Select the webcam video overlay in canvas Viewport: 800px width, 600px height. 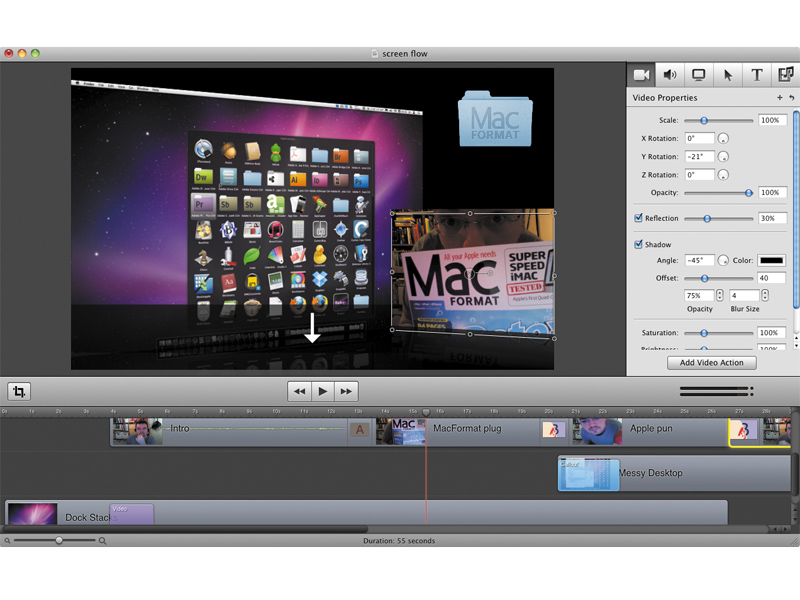click(473, 274)
